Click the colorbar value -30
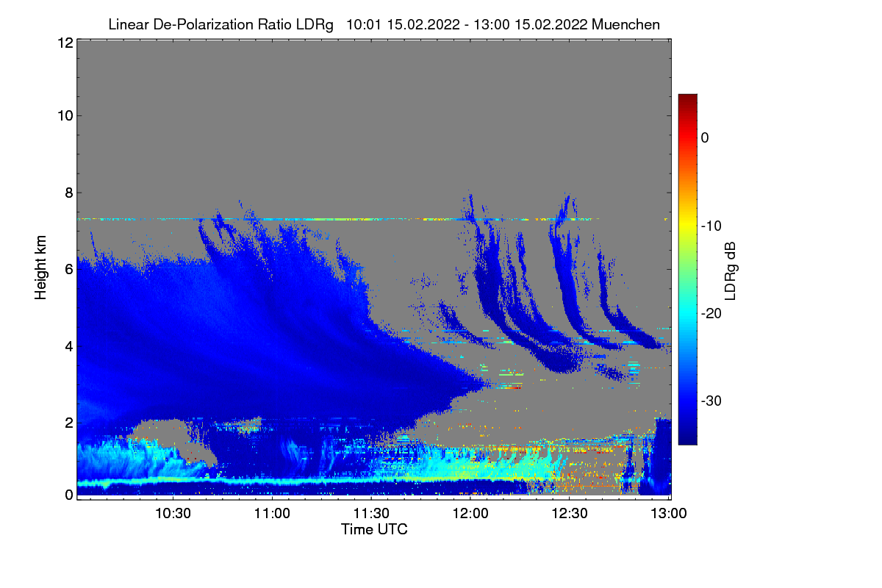 [x=713, y=401]
